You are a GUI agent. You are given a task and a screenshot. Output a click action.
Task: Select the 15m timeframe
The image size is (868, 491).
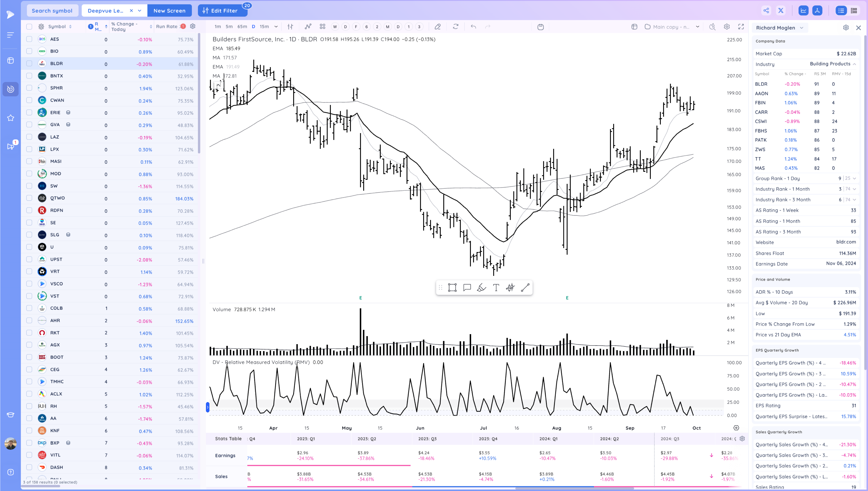coord(264,27)
